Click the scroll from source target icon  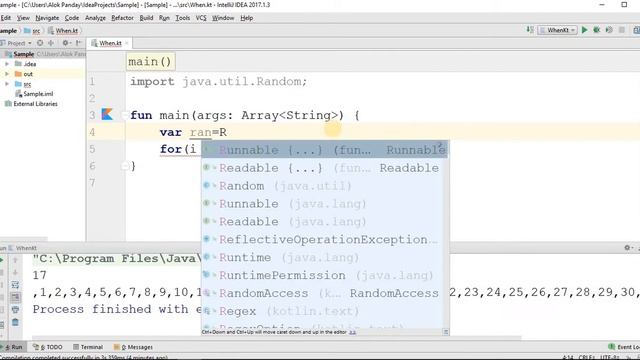[40, 43]
